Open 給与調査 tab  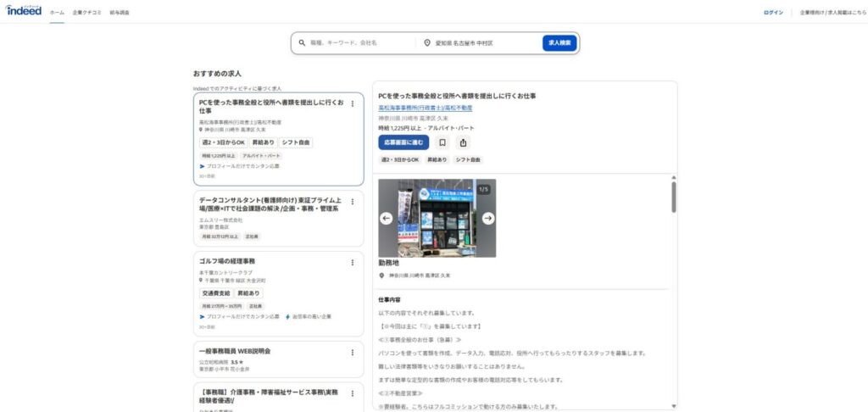point(120,12)
